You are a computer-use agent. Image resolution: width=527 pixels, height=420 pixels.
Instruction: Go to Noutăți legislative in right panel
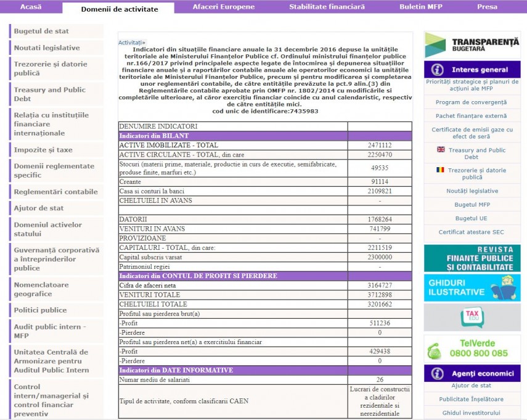pos(472,191)
